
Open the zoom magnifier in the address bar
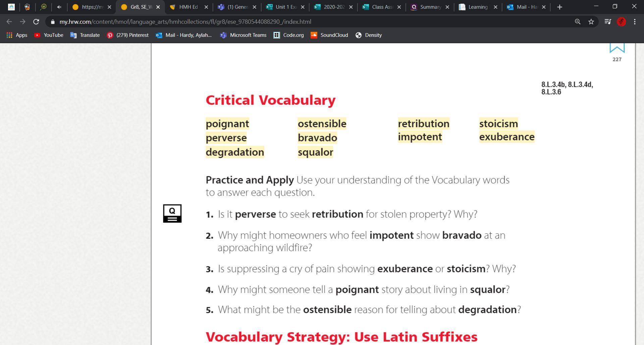pos(578,22)
